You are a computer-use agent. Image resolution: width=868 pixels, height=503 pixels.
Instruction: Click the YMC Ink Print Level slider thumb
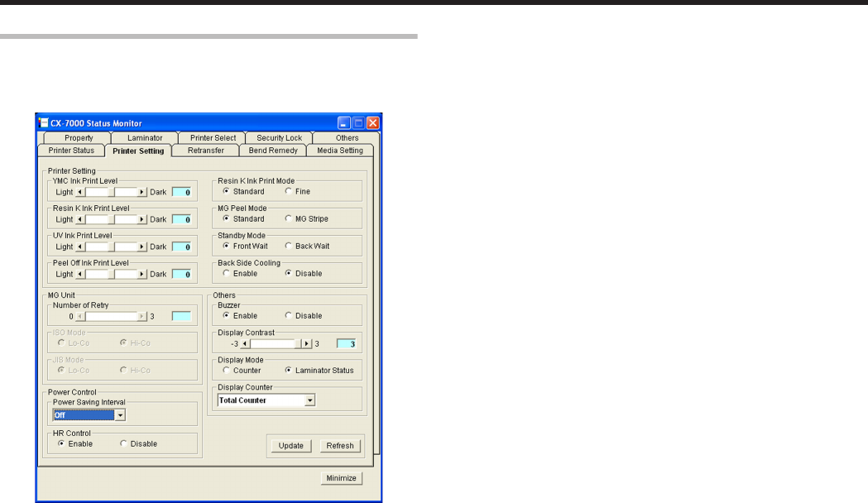click(111, 192)
